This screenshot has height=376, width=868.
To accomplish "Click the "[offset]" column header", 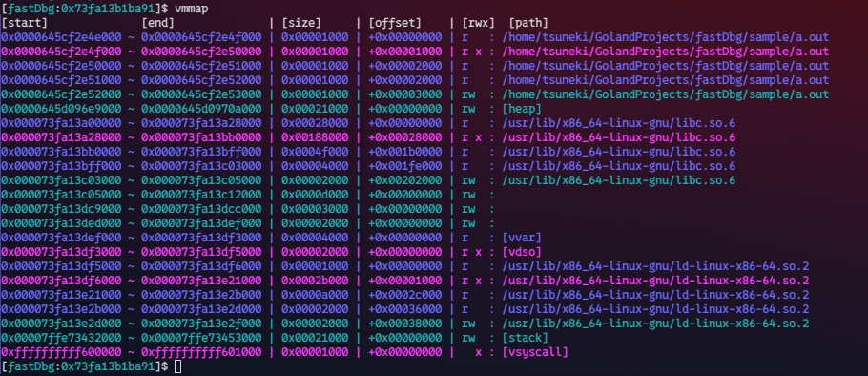I will click(x=394, y=23).
